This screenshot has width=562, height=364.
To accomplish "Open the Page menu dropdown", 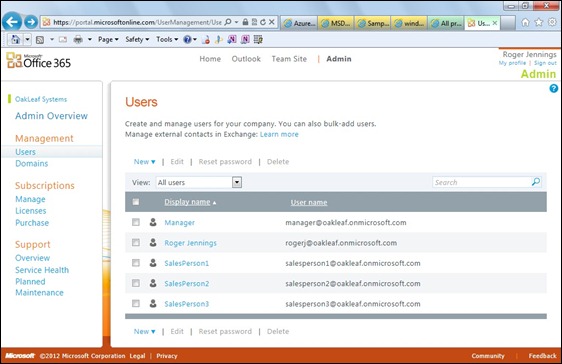I will [x=108, y=39].
